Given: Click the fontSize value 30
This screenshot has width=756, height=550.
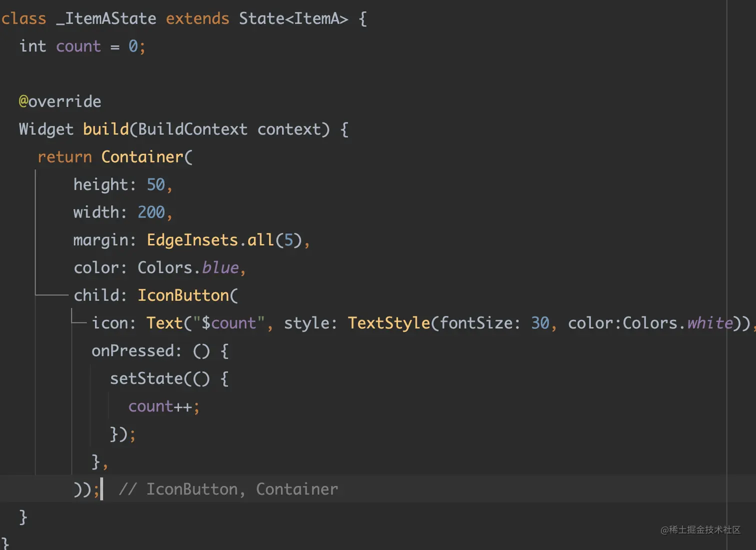Looking at the screenshot, I should pyautogui.click(x=540, y=323).
